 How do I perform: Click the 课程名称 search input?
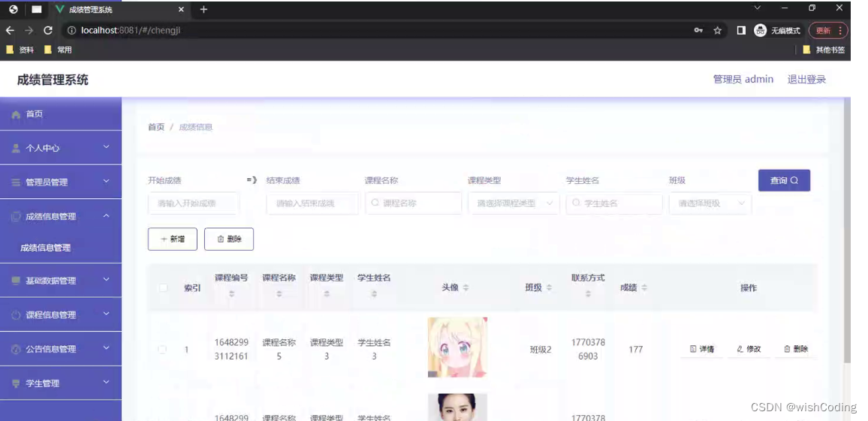[x=414, y=203]
